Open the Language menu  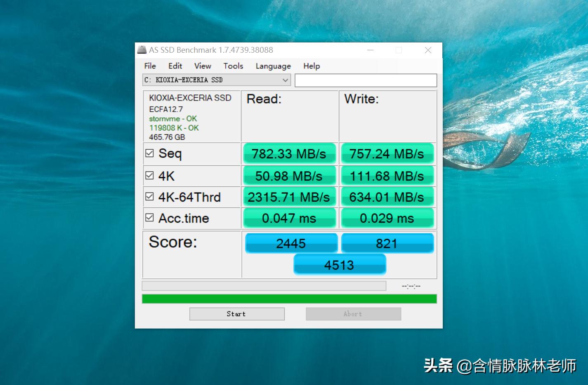pos(273,66)
